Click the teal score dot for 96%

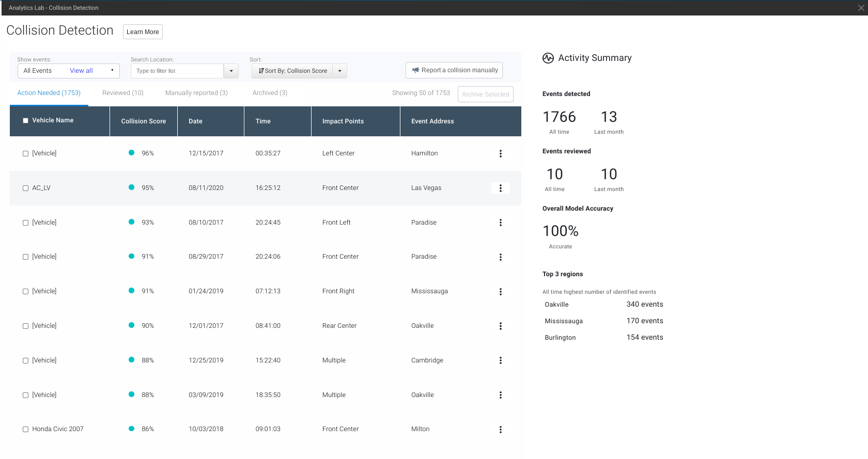pos(131,153)
